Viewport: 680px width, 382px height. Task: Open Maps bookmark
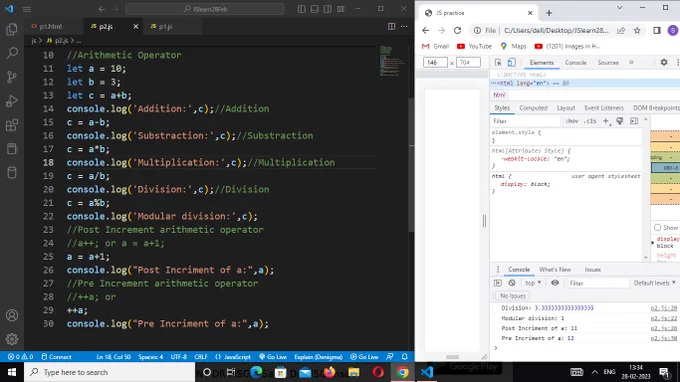click(x=513, y=46)
